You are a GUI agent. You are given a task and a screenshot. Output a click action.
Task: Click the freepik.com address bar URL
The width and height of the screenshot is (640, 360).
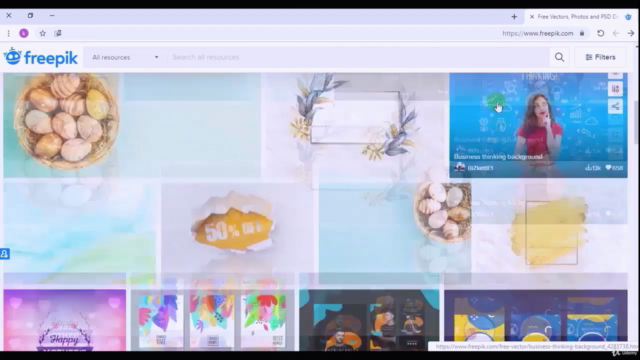click(538, 33)
